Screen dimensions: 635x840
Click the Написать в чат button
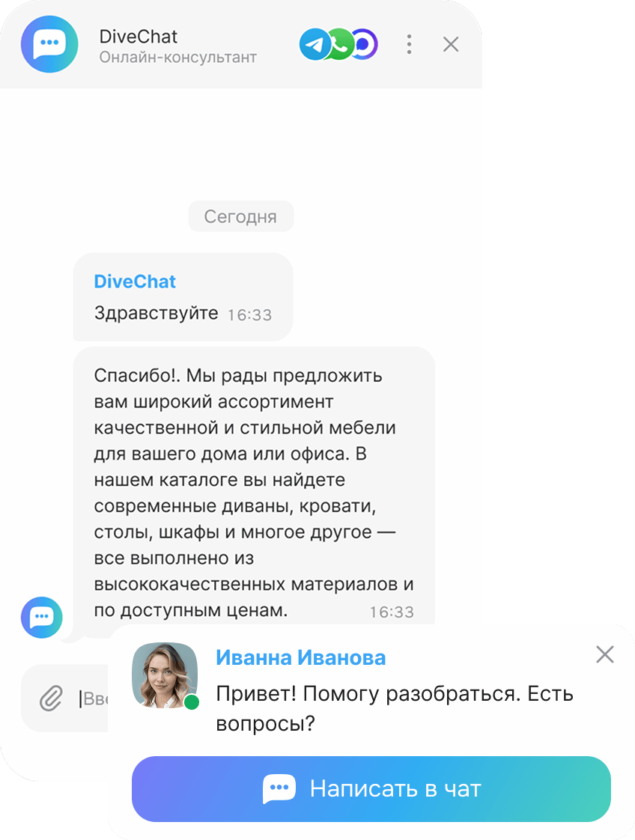(x=371, y=788)
